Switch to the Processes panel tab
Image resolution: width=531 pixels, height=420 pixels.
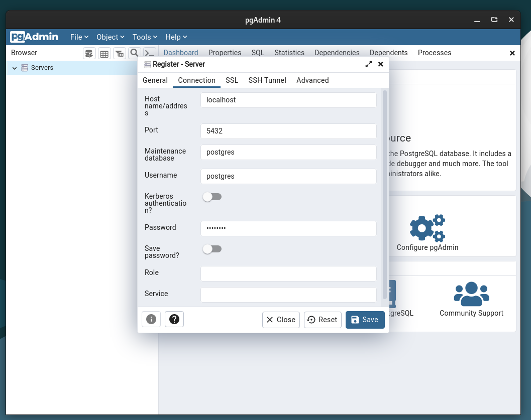[435, 53]
